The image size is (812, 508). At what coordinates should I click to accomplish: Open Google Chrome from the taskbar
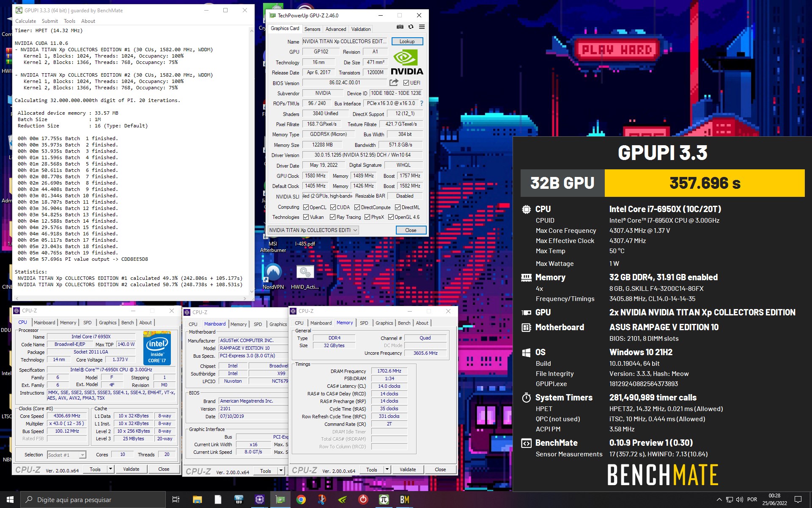pyautogui.click(x=301, y=500)
